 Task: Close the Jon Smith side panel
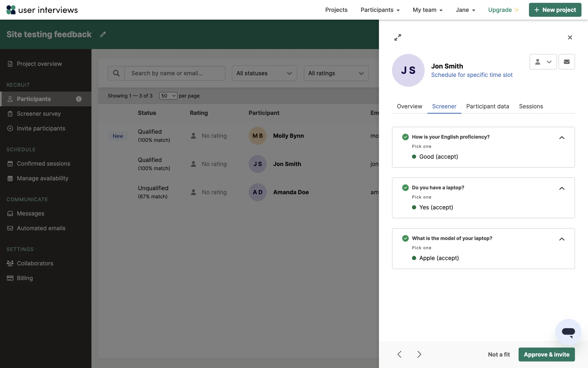tap(570, 37)
